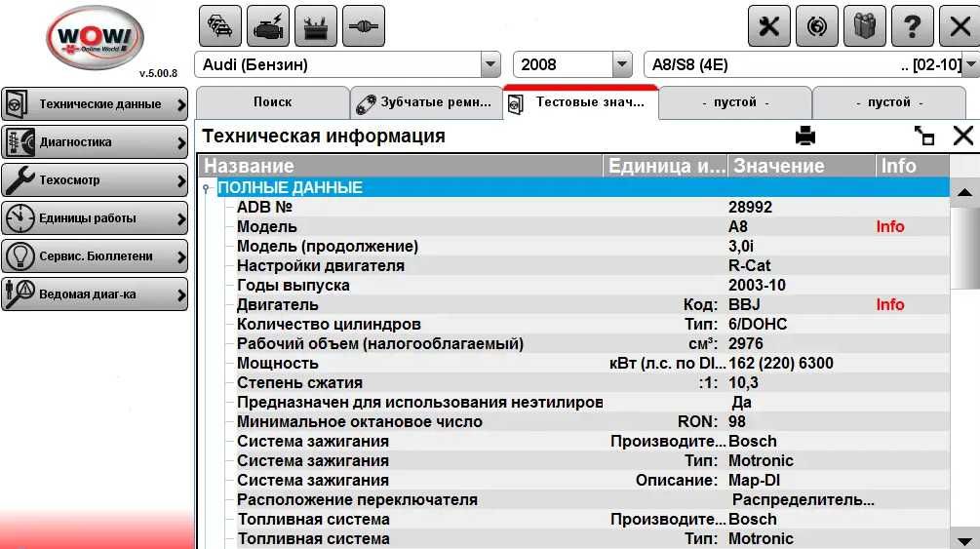This screenshot has height=549, width=980.
Task: Open the Ведомая диаг-ка menu
Action: point(95,294)
